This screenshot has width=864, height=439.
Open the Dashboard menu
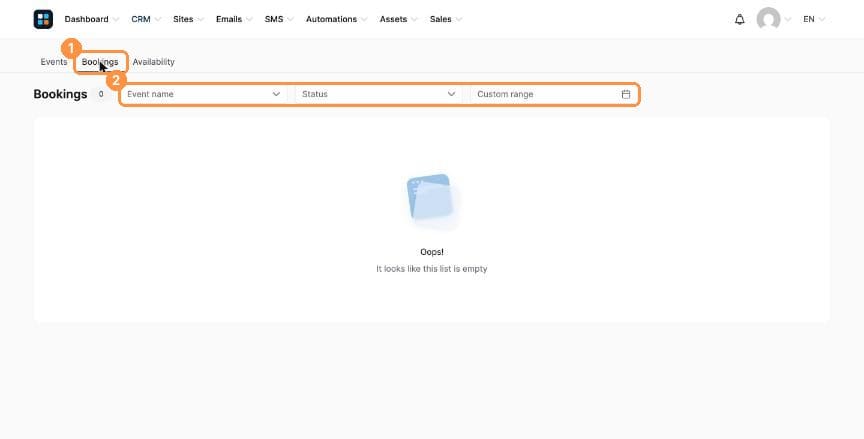(x=91, y=19)
